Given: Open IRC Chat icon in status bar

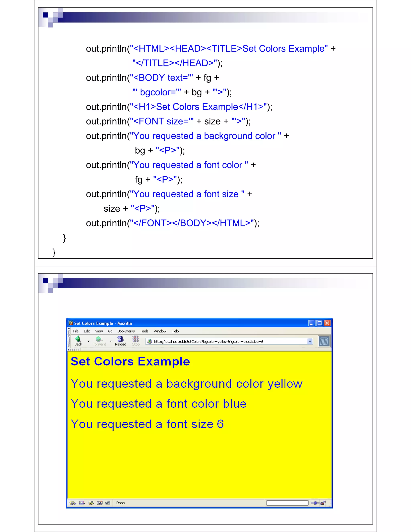Looking at the screenshot, I should tap(108, 503).
